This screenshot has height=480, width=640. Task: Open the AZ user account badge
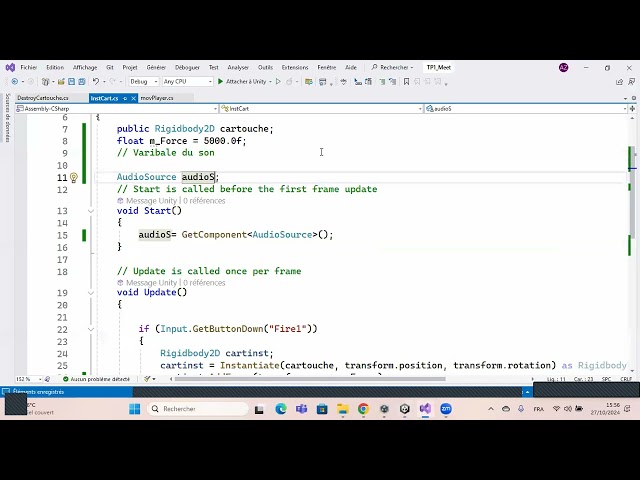[x=564, y=67]
